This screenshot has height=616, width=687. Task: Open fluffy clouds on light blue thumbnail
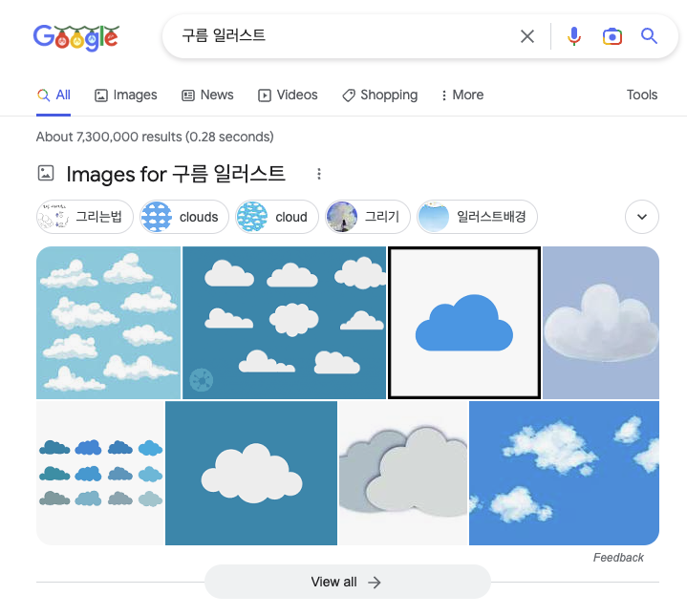coord(108,323)
